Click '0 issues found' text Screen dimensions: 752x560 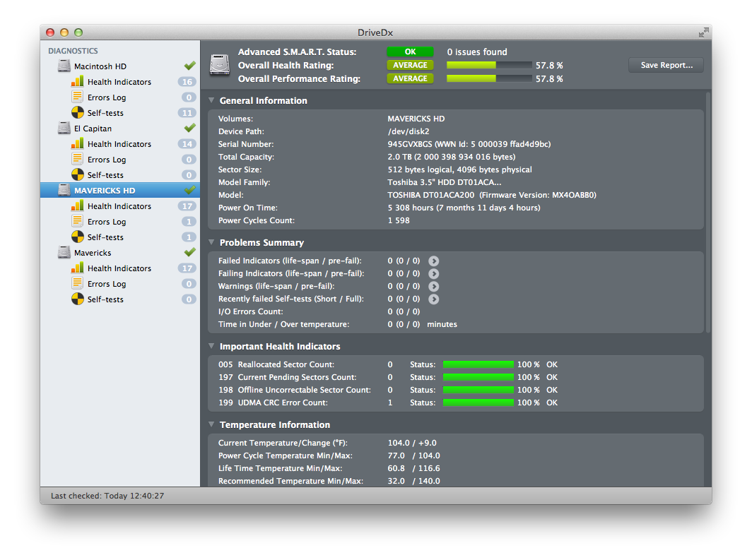[476, 52]
